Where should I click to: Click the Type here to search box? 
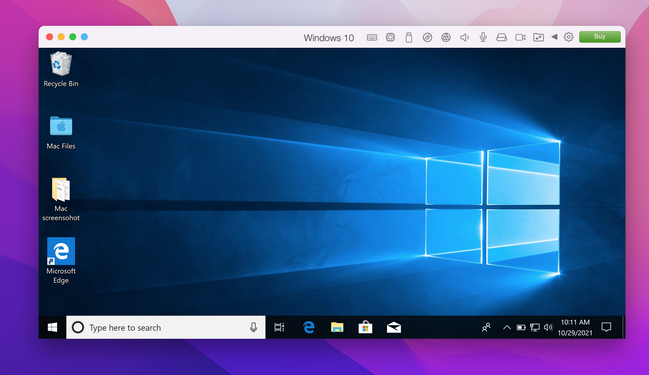point(166,327)
